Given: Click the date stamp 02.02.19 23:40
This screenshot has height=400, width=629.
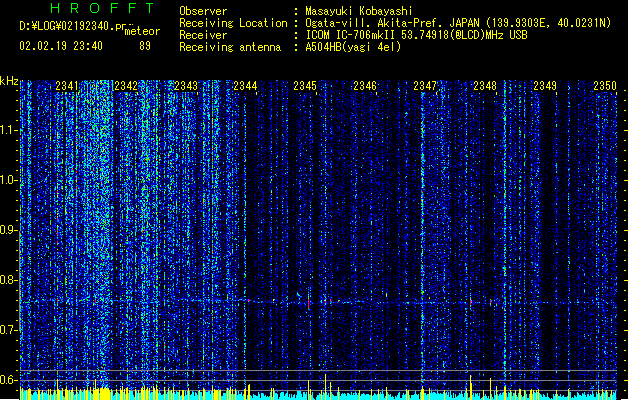Looking at the screenshot, I should click(61, 46).
